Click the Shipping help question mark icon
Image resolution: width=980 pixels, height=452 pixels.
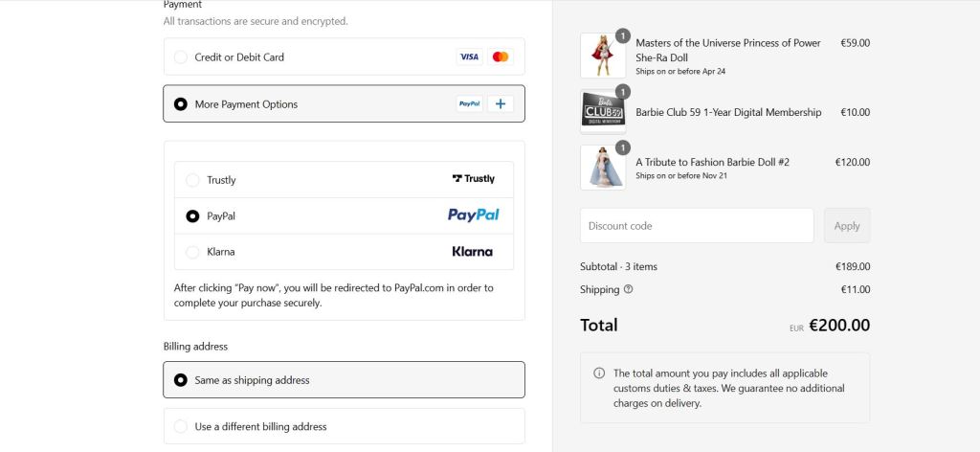coord(628,289)
